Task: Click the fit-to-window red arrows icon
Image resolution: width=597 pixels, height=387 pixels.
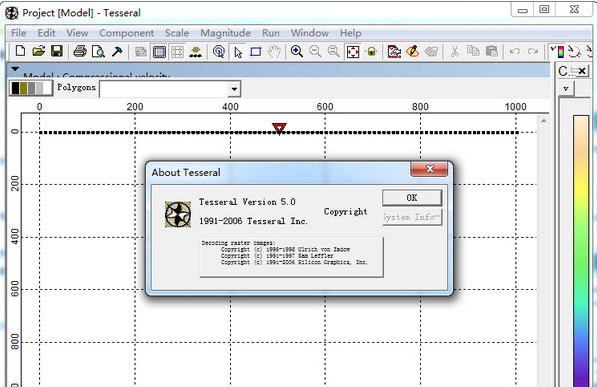Action: pyautogui.click(x=353, y=52)
